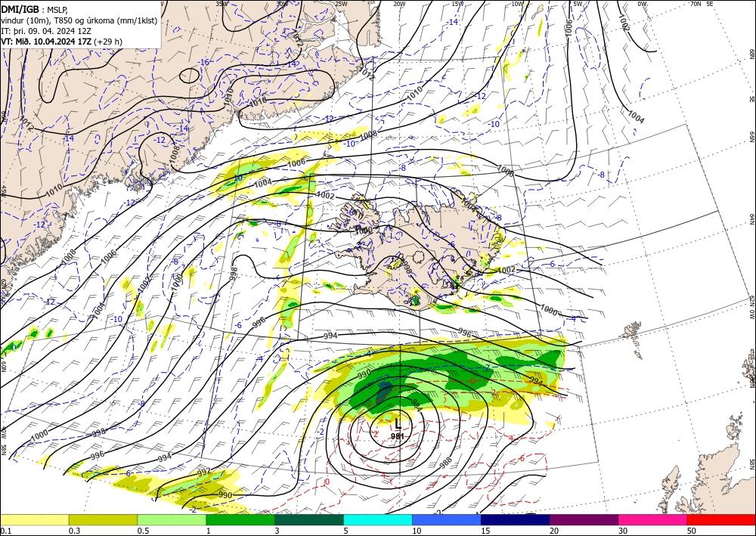The image size is (756, 536).
Task: Click the DMI/IGB model title text
Action: point(20,8)
